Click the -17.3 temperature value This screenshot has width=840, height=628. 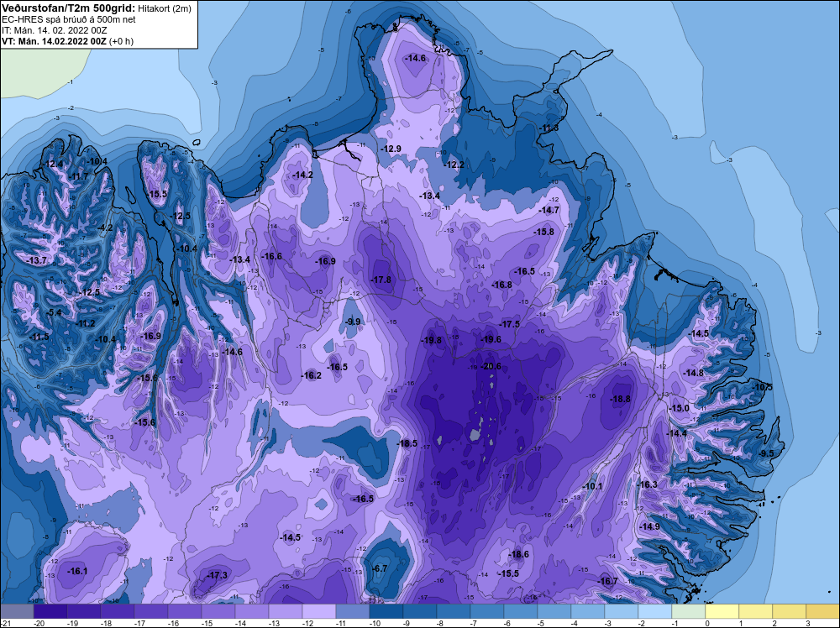(x=218, y=576)
